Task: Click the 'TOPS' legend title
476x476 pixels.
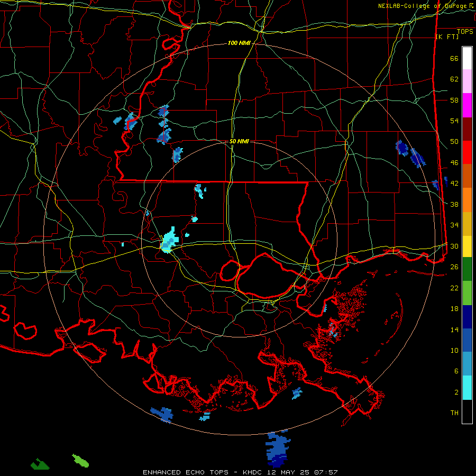Action: tap(465, 32)
